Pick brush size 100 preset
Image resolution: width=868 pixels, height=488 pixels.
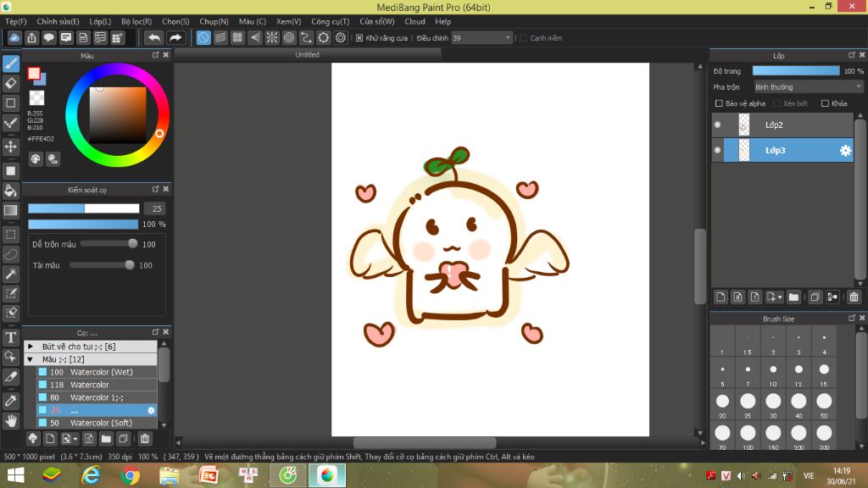(748, 436)
